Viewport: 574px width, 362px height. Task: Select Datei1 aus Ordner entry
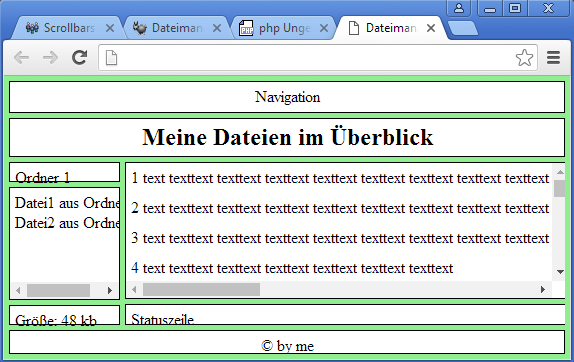click(x=67, y=203)
